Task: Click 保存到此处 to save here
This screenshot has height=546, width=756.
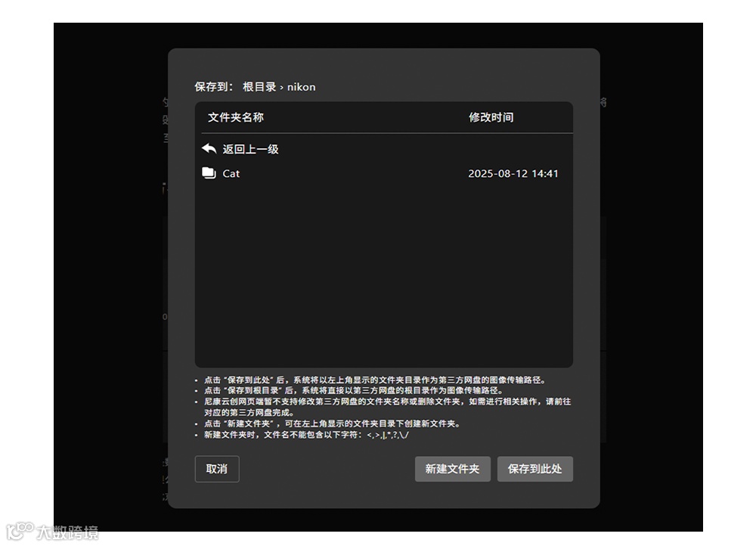Action: (535, 469)
